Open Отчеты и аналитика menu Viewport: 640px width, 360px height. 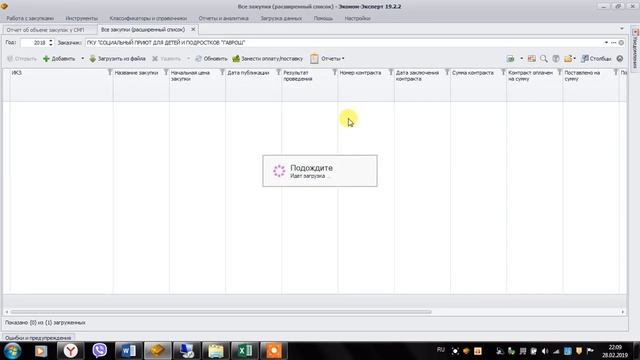point(223,18)
